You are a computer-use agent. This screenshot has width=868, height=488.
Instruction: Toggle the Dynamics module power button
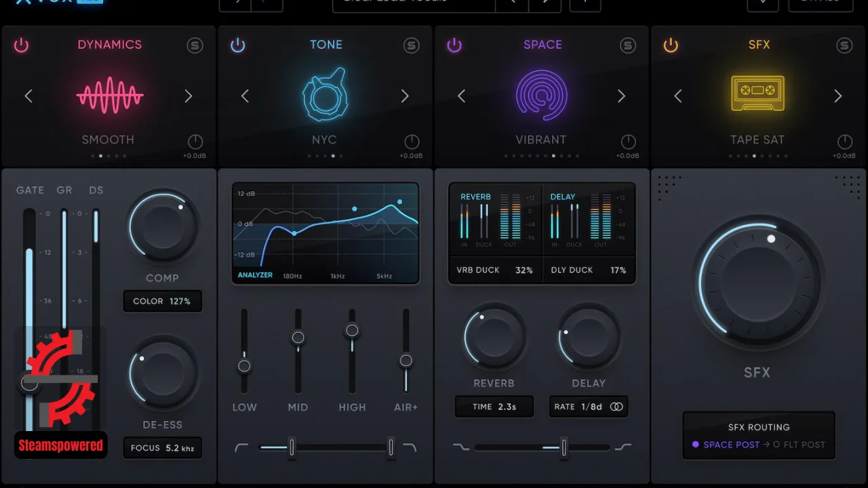pos(22,45)
